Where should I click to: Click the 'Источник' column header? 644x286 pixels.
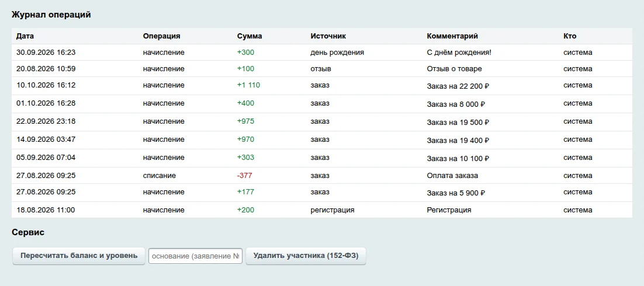pos(328,36)
